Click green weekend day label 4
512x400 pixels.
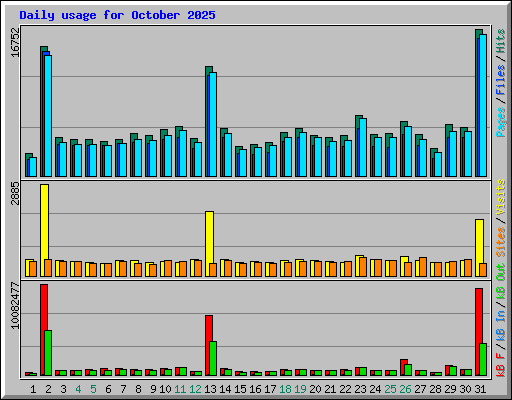click(x=78, y=389)
